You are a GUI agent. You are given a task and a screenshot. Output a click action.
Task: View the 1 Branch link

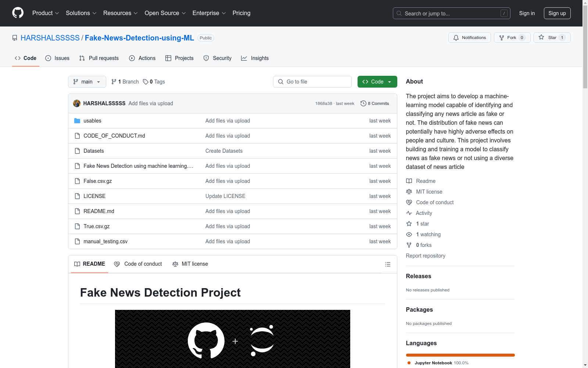pyautogui.click(x=125, y=82)
